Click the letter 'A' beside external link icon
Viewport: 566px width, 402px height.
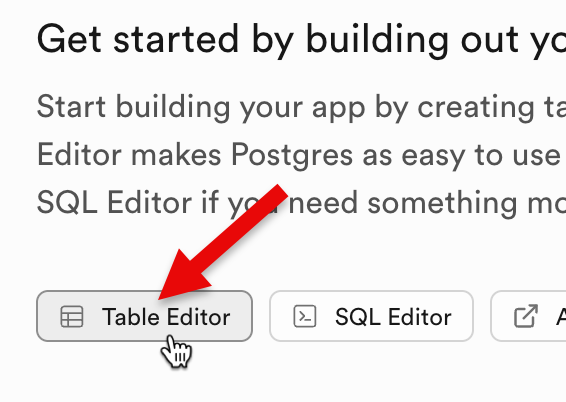(561, 317)
